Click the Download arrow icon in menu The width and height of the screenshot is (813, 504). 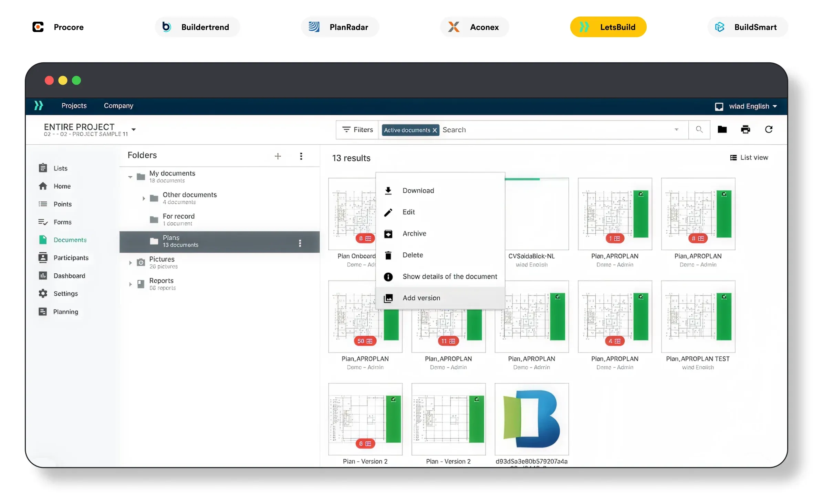388,191
